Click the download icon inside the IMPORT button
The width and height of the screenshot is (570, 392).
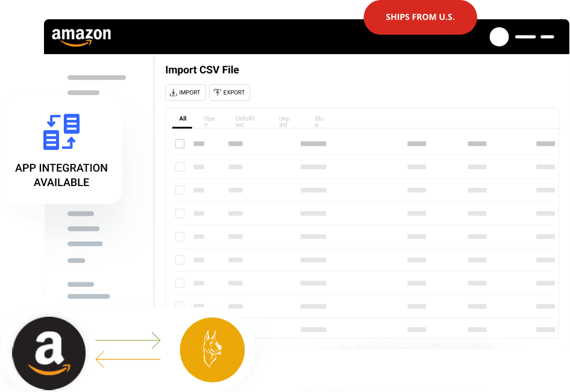tap(173, 92)
